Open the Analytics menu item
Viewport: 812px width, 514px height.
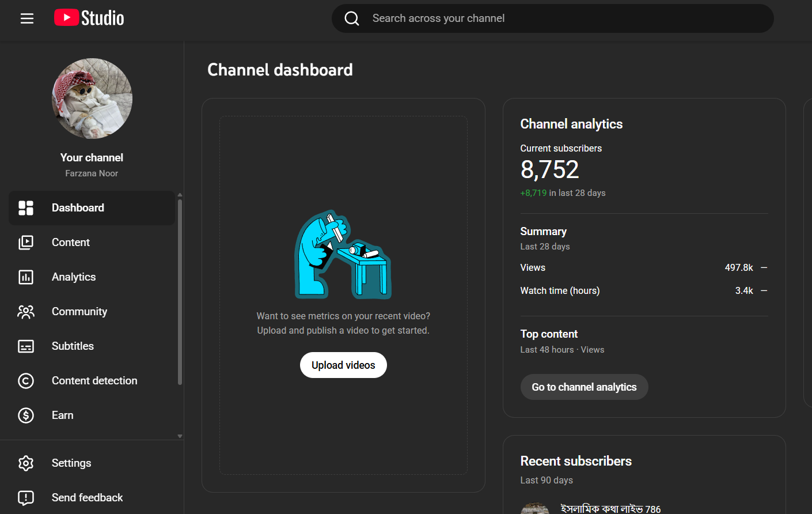click(74, 277)
